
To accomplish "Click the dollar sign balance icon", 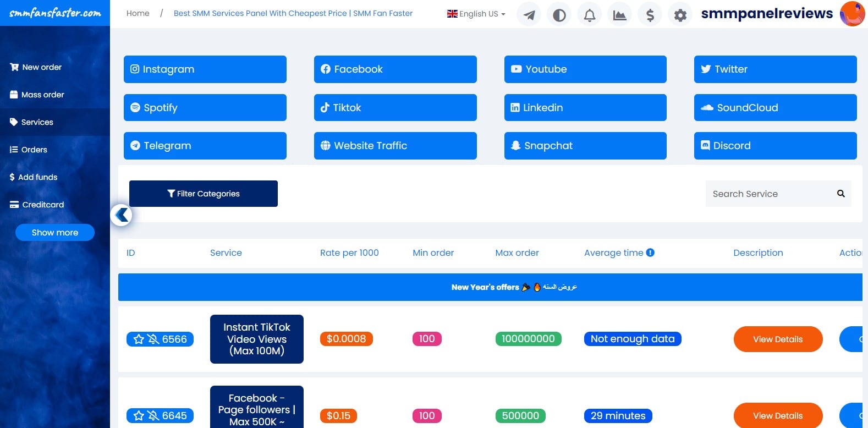I will pyautogui.click(x=650, y=15).
